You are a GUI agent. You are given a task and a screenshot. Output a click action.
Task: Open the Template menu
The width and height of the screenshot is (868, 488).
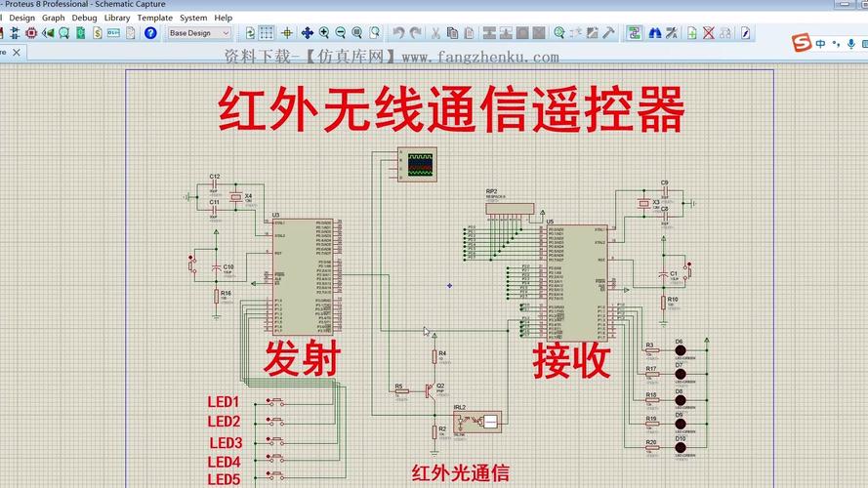(x=155, y=18)
